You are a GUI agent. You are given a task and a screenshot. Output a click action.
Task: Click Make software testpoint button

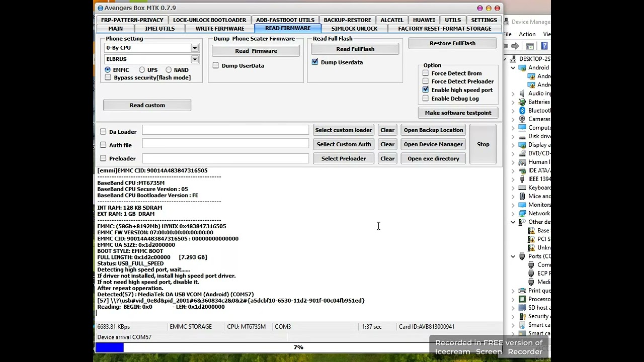tap(458, 113)
